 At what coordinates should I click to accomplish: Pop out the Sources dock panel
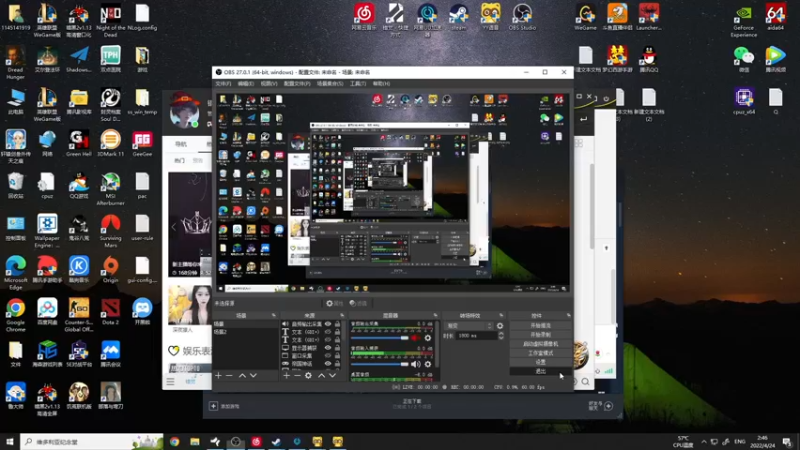pos(342,316)
